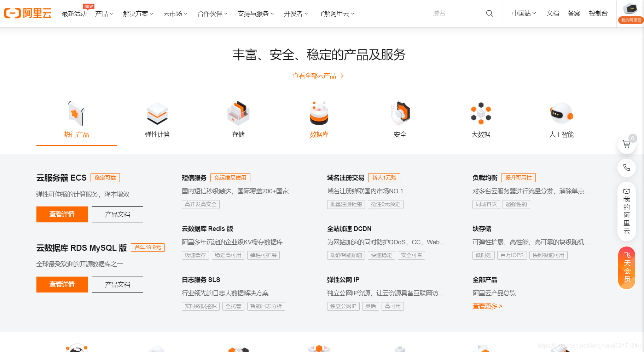
Task: Open the 中国站 region dropdown
Action: [524, 13]
